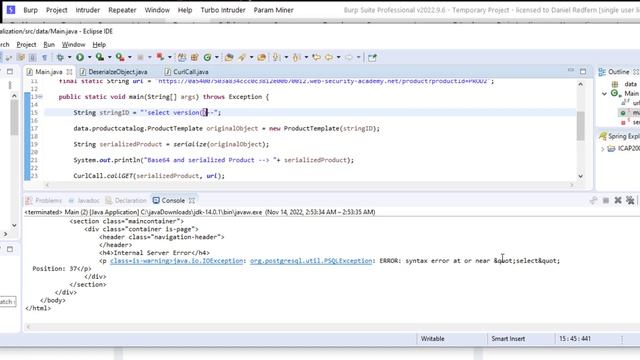Click the external editor icon at toolbar end
Screen dimensions: 640x360
[372, 58]
